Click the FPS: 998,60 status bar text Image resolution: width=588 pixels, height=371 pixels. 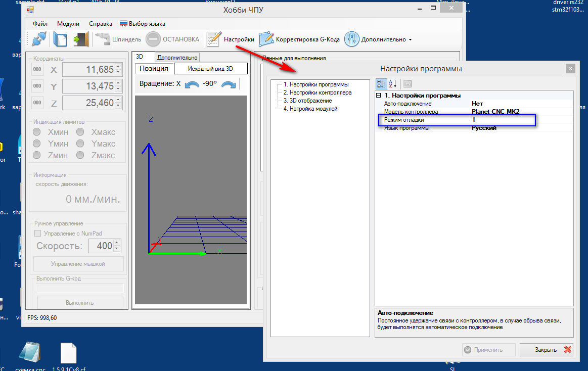(42, 318)
